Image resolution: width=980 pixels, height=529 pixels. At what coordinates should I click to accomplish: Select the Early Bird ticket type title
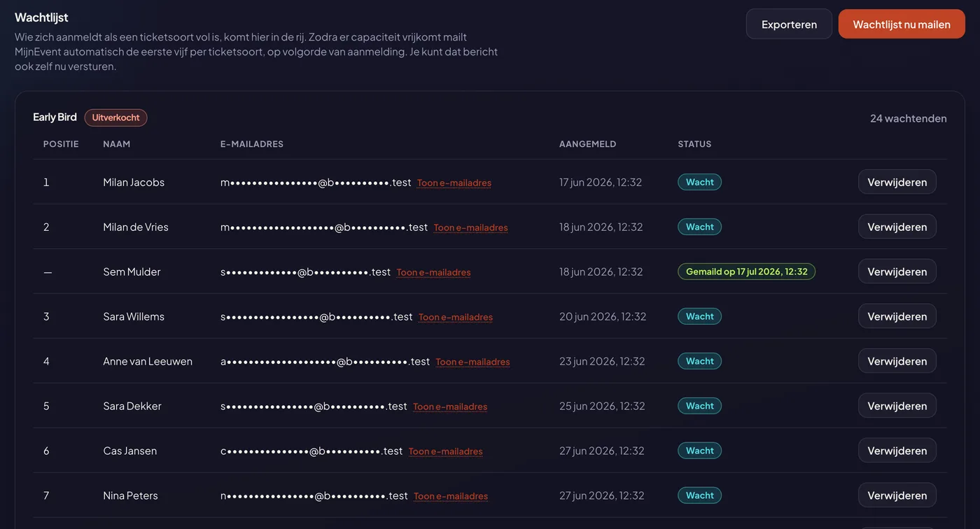point(55,117)
